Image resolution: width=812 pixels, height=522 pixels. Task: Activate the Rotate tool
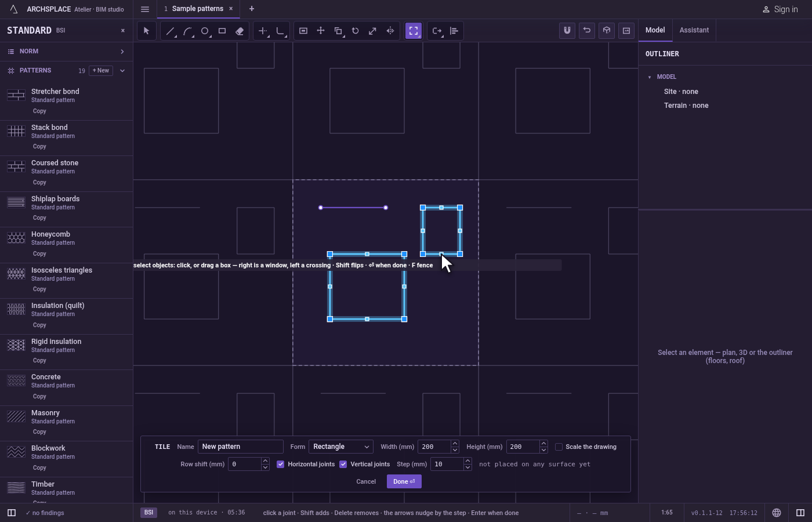356,31
